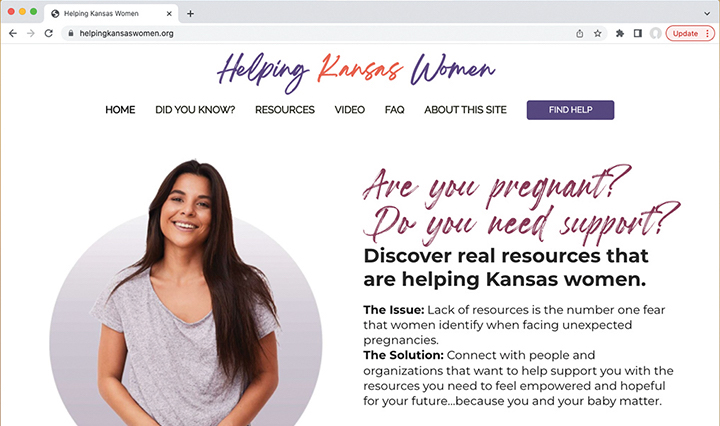Open the DID YOU KNOW? menu item
This screenshot has height=426, width=720.
click(195, 110)
